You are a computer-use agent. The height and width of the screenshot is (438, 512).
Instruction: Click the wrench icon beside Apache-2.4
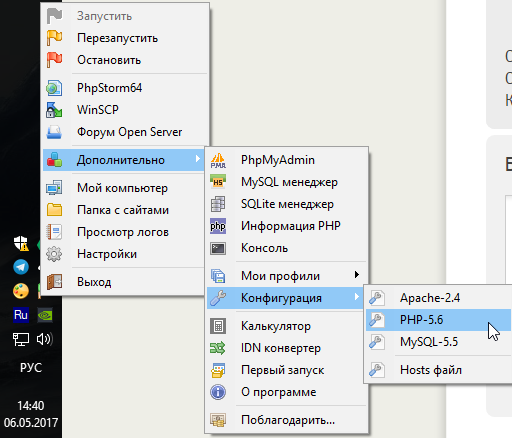coord(377,298)
